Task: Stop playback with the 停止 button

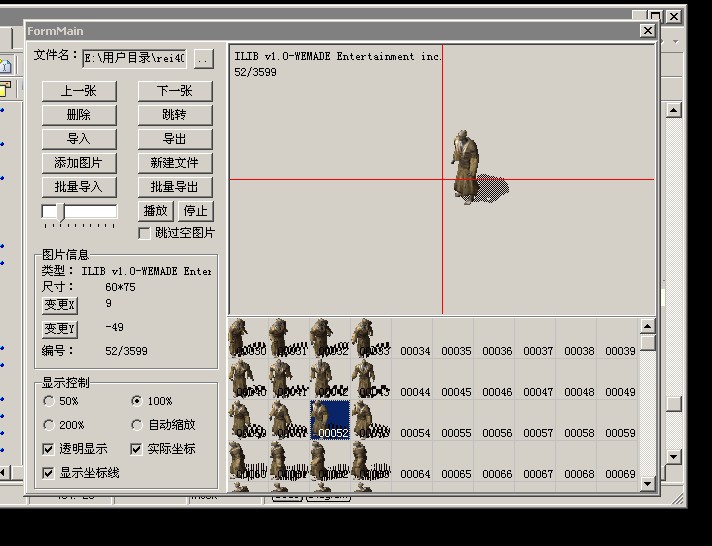Action: click(196, 211)
